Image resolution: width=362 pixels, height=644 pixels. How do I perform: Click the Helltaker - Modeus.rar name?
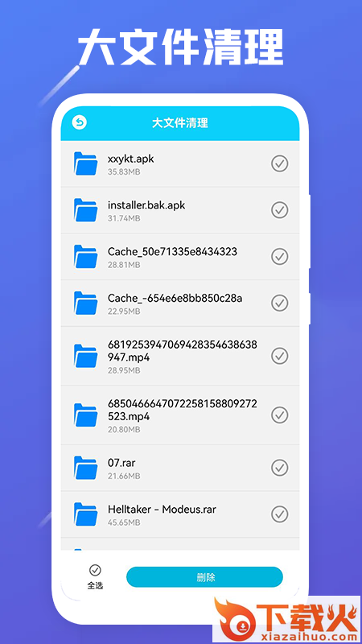coord(162,510)
